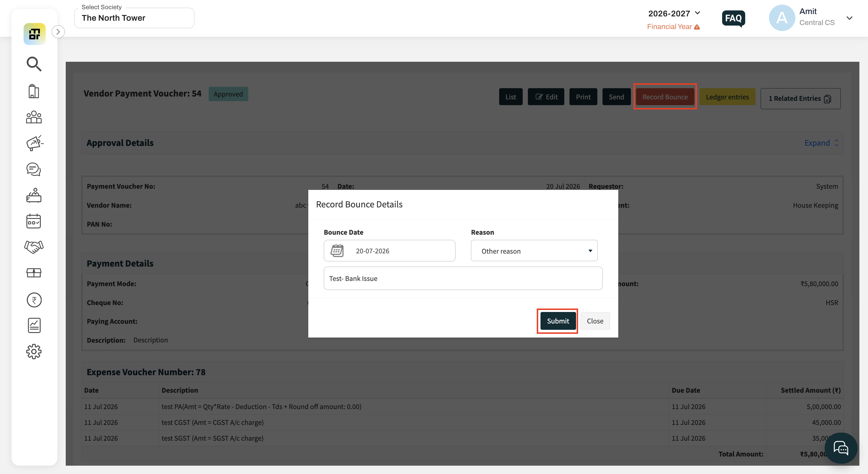This screenshot has height=474, width=868.
Task: Click the test PA row description
Action: [x=261, y=406]
